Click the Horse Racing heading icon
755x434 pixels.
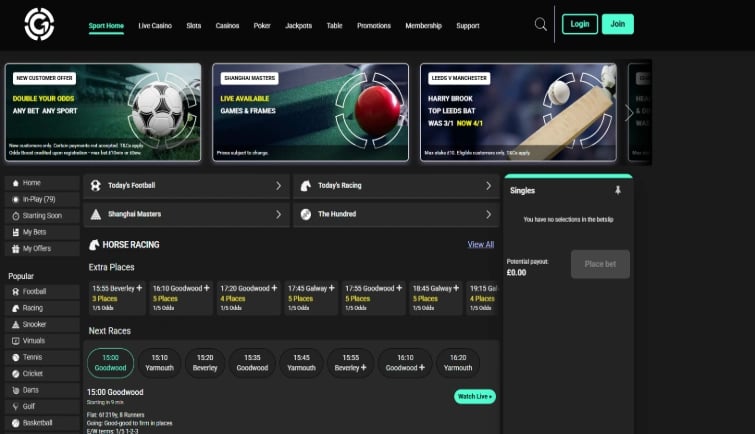94,245
